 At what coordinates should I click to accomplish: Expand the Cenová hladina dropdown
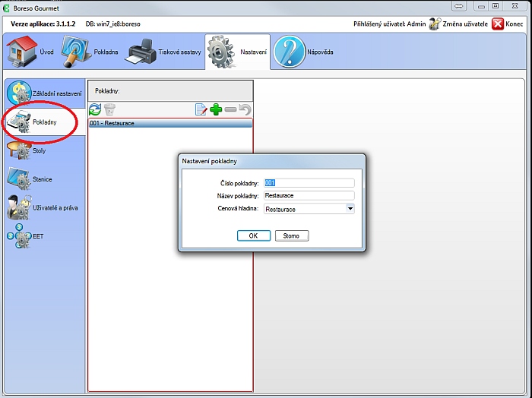coord(350,209)
